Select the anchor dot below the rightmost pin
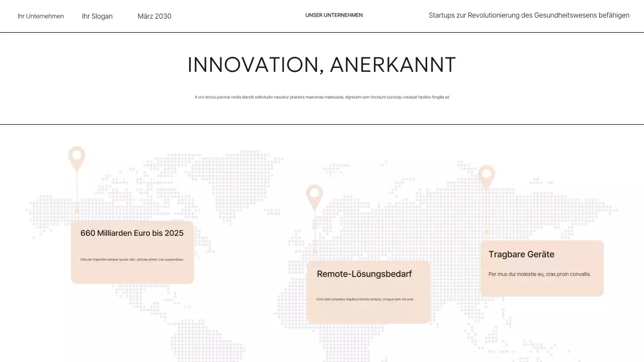 coord(487,231)
